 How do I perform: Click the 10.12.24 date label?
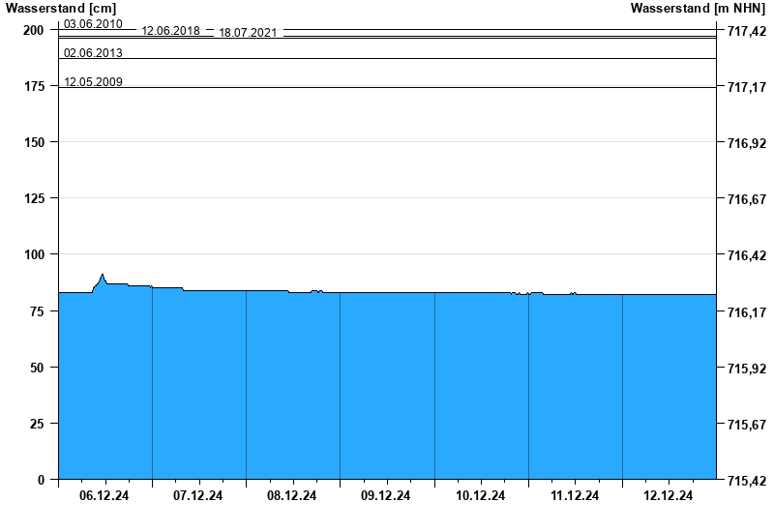click(481, 495)
